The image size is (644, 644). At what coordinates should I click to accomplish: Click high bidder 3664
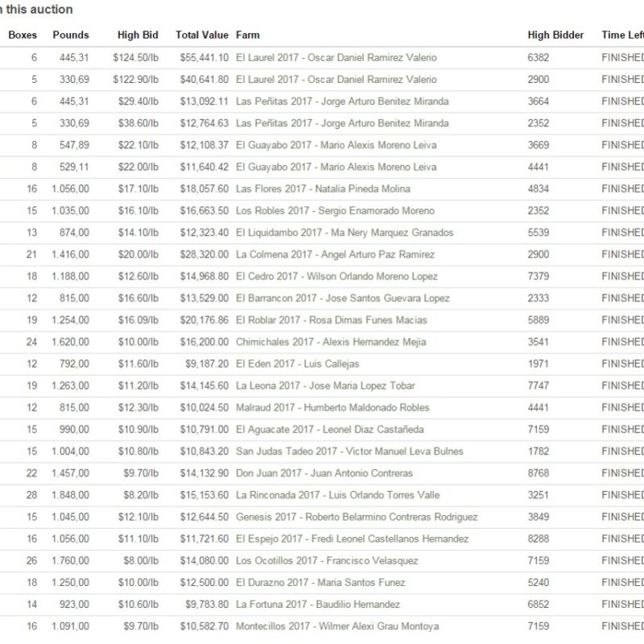tap(538, 101)
